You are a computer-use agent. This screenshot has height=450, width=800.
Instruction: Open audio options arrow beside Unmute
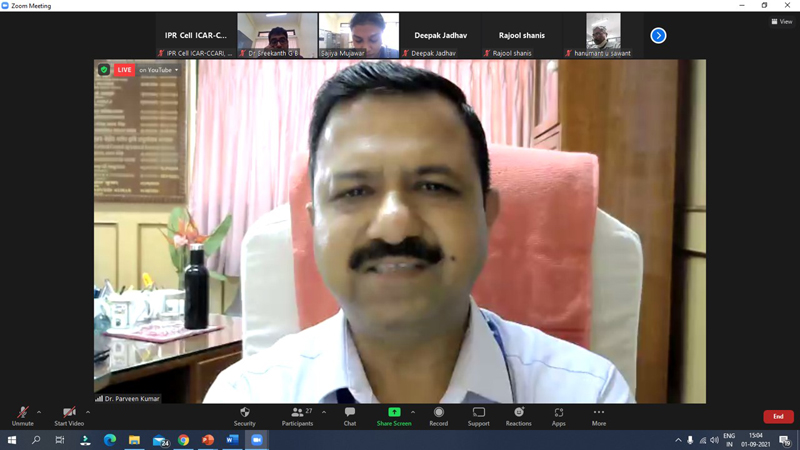click(x=39, y=412)
